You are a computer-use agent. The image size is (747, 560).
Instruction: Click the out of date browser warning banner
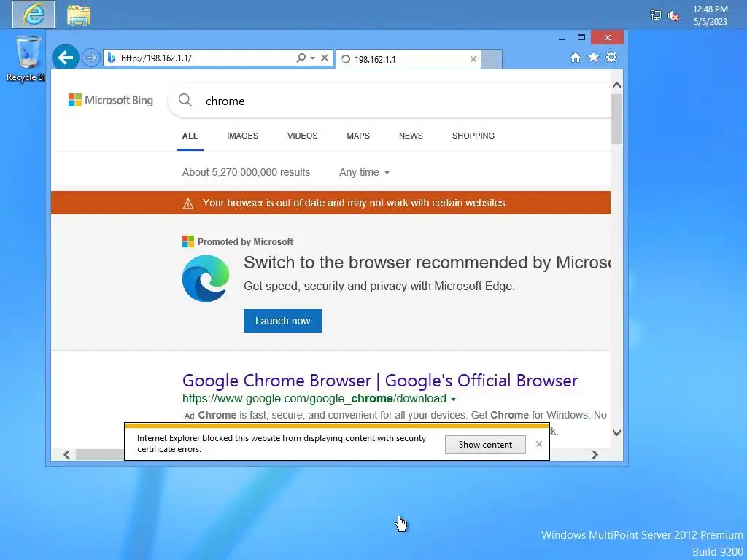tap(330, 203)
